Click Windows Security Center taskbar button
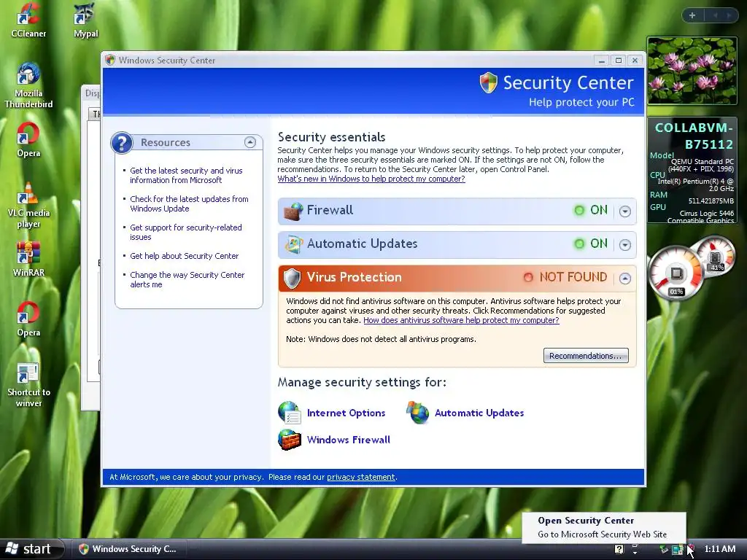The height and width of the screenshot is (560, 747). [x=128, y=549]
